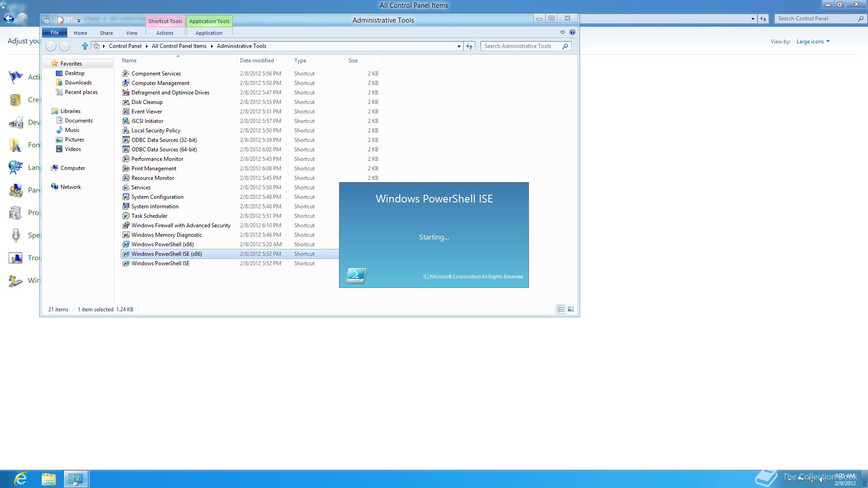This screenshot has width=868, height=488.
Task: Click the Task Scheduler icon
Action: pyautogui.click(x=126, y=216)
